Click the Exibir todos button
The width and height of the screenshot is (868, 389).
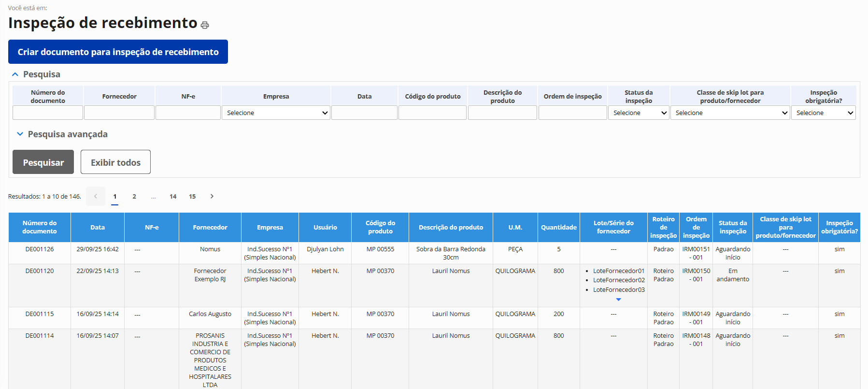tap(115, 162)
